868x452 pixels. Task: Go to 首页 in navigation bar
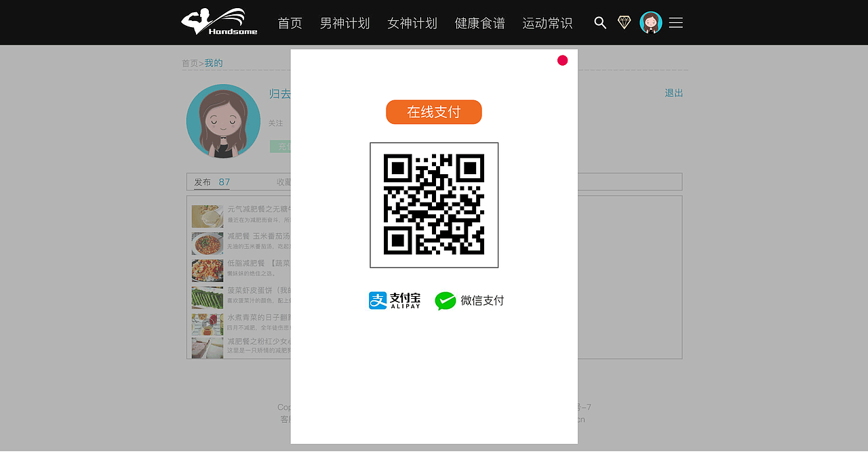click(x=290, y=23)
